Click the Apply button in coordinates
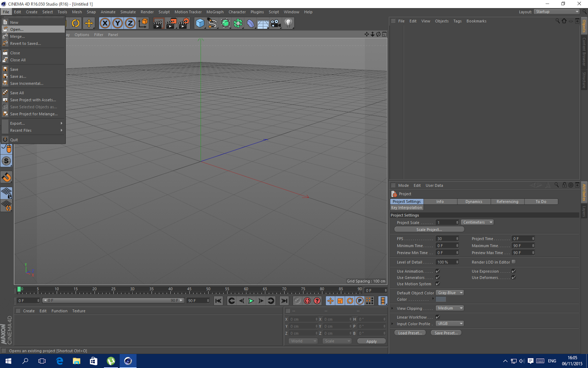This screenshot has height=368, width=588. (x=372, y=342)
